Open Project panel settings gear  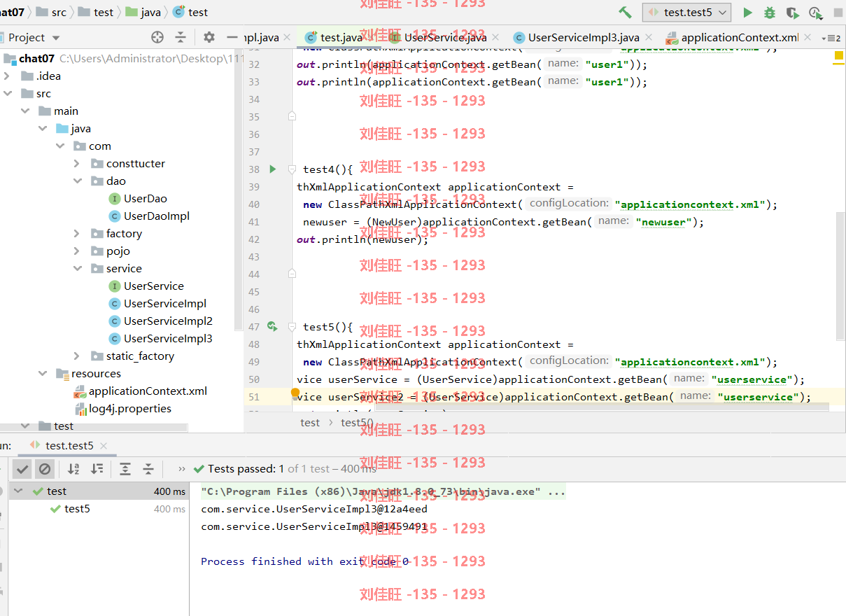pos(209,38)
